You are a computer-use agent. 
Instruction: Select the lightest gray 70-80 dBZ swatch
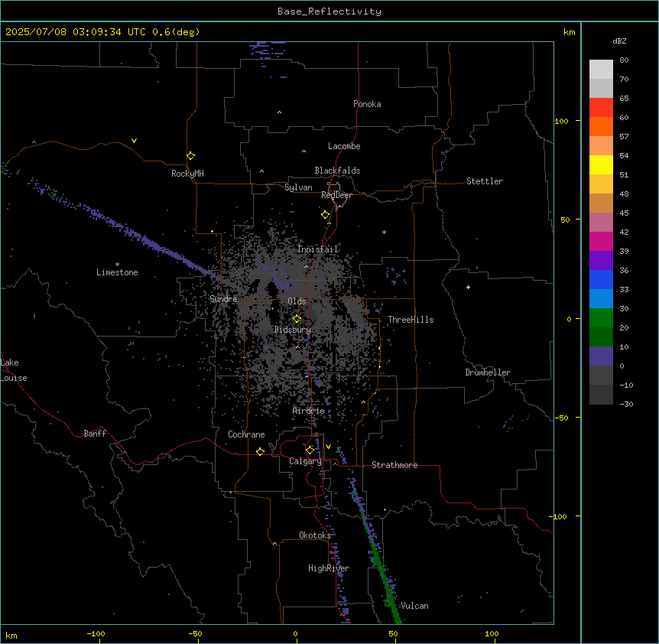tap(601, 70)
